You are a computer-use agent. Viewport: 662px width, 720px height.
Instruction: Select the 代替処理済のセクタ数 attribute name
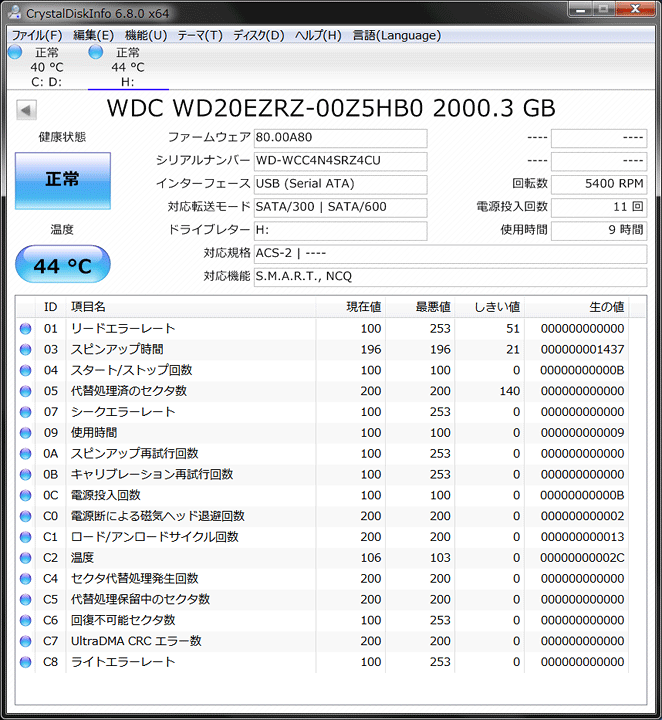pyautogui.click(x=129, y=391)
